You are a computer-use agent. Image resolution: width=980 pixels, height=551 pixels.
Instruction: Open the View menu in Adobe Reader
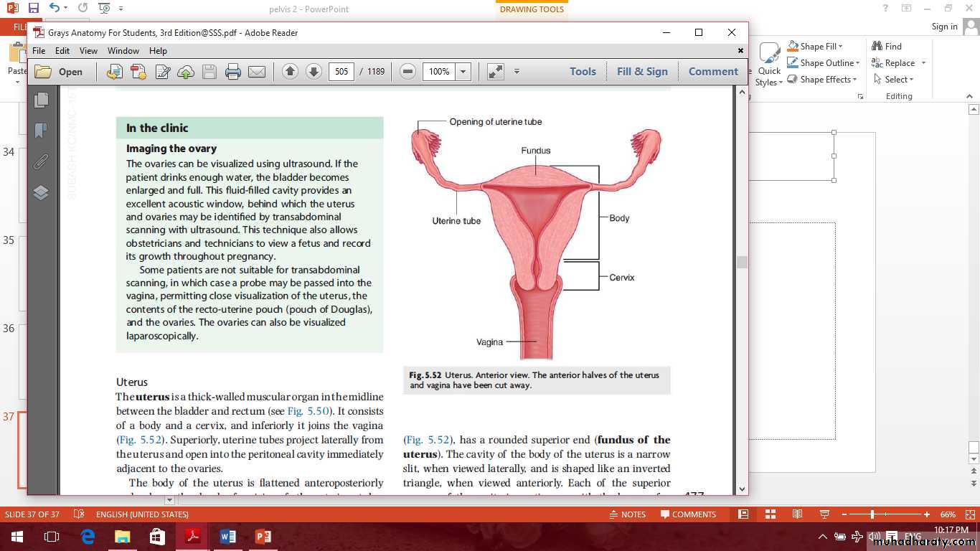pyautogui.click(x=88, y=51)
